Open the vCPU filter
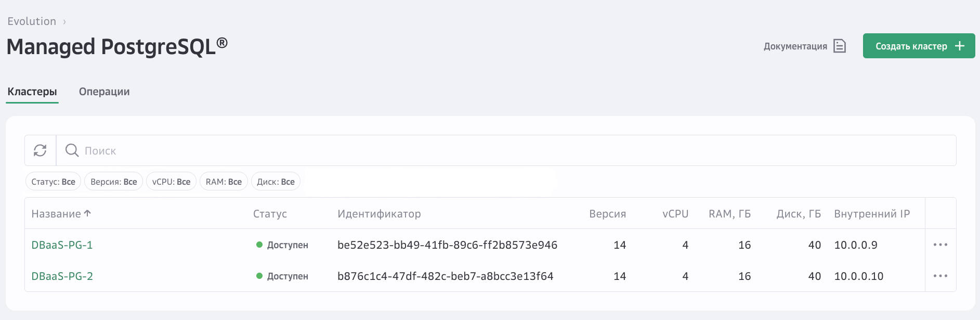Image resolution: width=980 pixels, height=320 pixels. tap(171, 181)
